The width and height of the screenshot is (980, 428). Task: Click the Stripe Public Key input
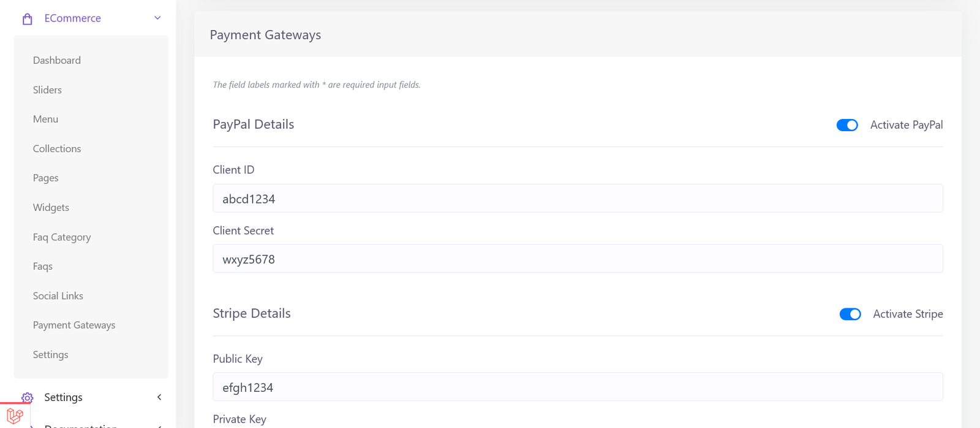coord(577,387)
